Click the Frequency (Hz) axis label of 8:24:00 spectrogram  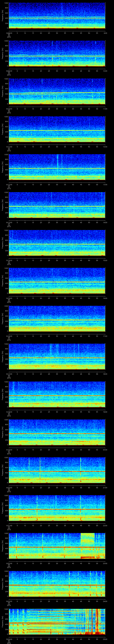[x=3, y=622]
